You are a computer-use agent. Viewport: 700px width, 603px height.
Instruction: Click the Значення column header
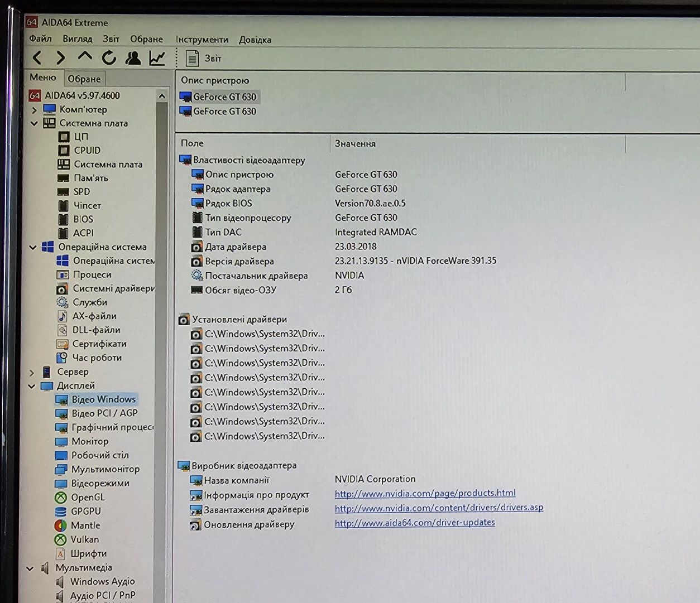click(x=355, y=144)
